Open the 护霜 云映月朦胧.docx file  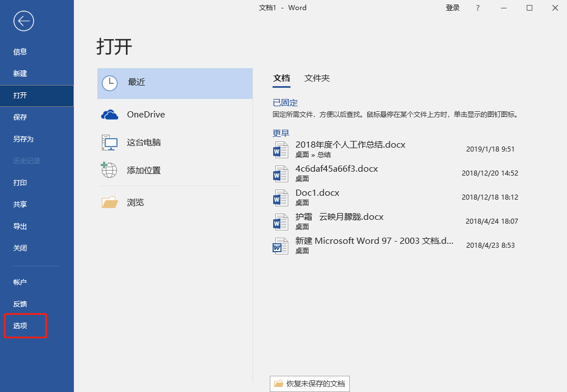pyautogui.click(x=339, y=217)
